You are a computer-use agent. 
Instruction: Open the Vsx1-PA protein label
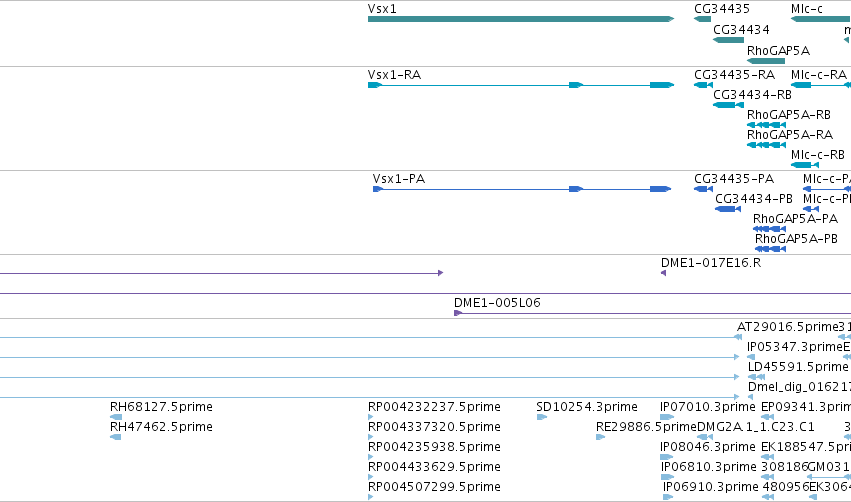(x=398, y=179)
